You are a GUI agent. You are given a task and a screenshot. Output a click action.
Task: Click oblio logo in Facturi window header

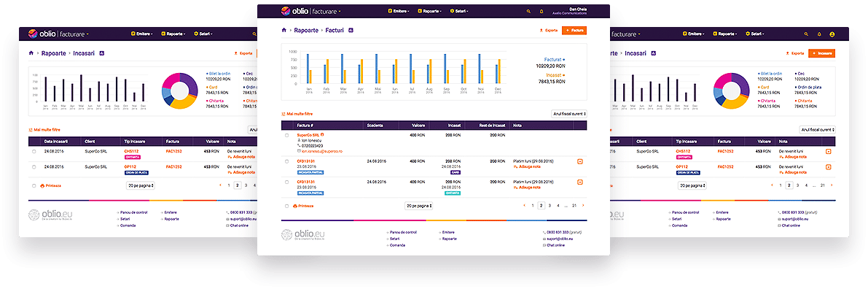tap(295, 11)
